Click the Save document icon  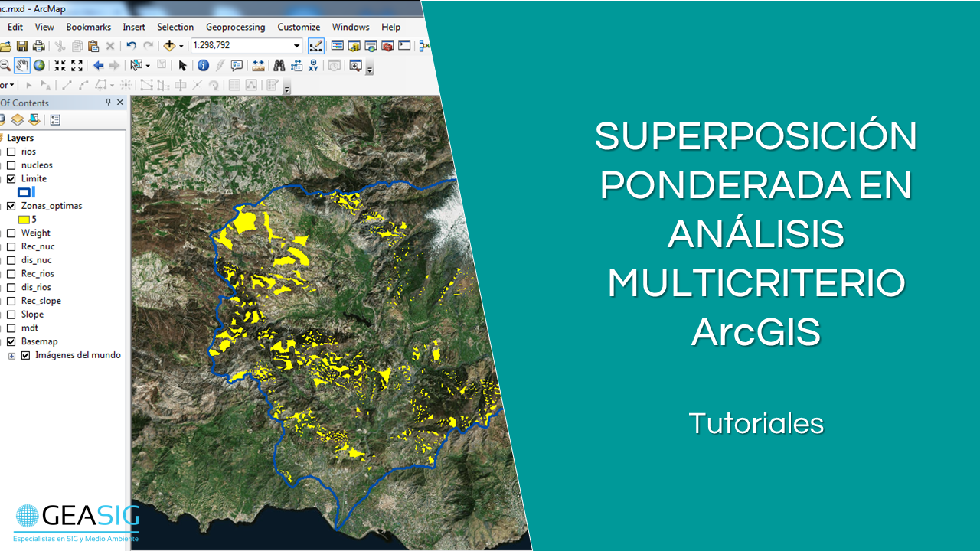click(22, 47)
